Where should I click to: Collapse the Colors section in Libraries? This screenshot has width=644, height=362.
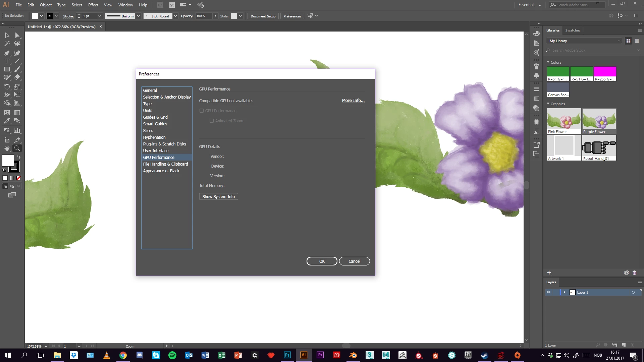click(548, 62)
